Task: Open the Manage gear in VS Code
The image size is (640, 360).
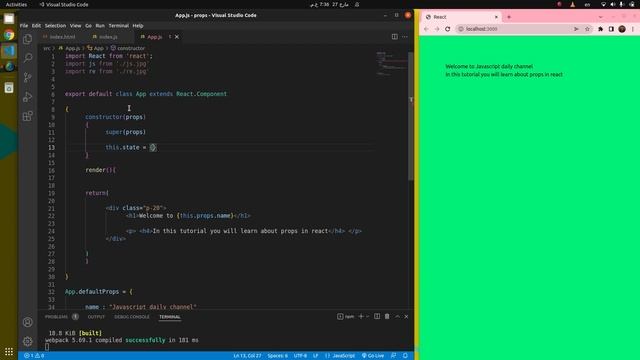Action: (27, 341)
